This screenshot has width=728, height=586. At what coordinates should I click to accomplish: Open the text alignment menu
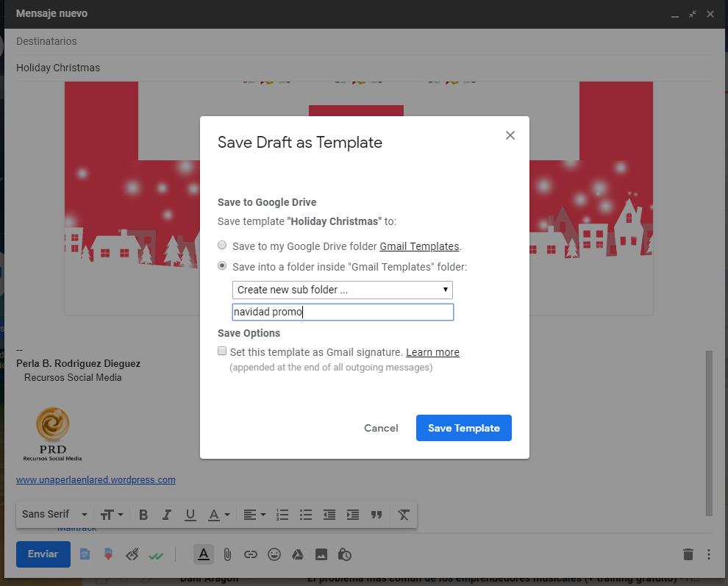pyautogui.click(x=254, y=514)
